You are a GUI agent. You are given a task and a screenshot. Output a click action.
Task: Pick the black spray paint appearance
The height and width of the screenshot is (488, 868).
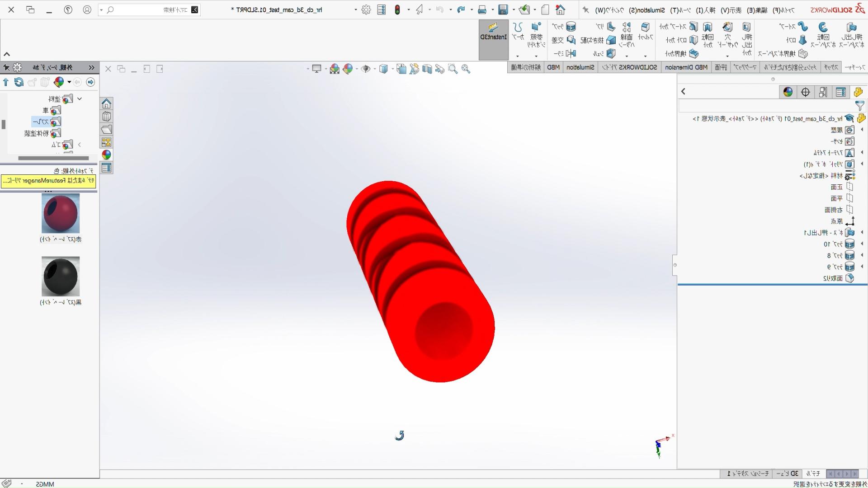61,276
